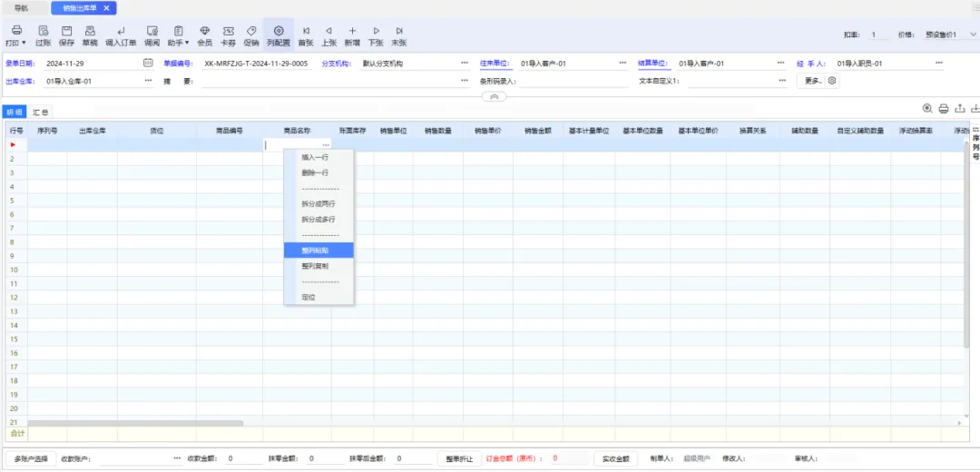The height and width of the screenshot is (472, 980).
Task: Click the 整单折让 button
Action: [459, 458]
